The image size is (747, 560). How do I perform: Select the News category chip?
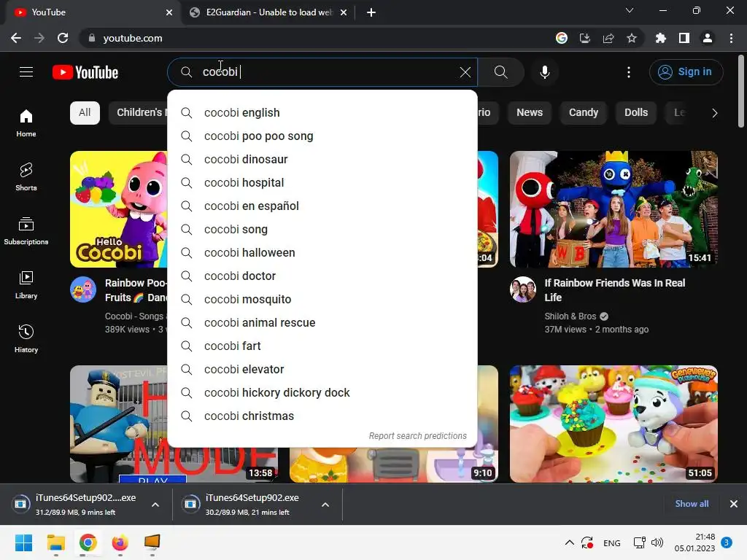(x=530, y=113)
